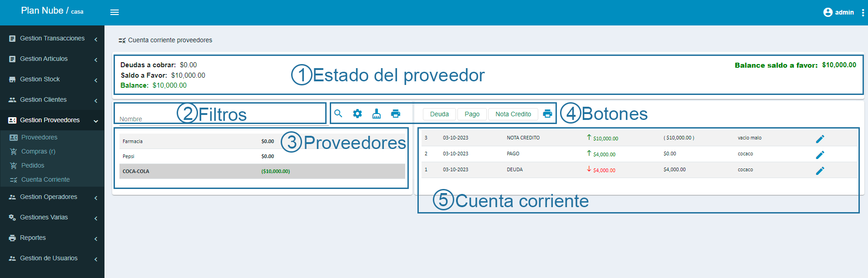Open the three-dot menu beside admin

tap(863, 13)
